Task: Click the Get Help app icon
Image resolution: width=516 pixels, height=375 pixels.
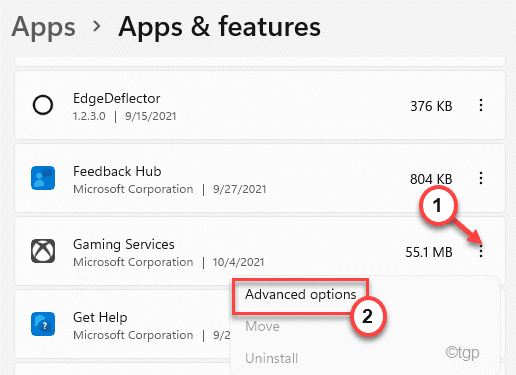Action: pyautogui.click(x=43, y=324)
